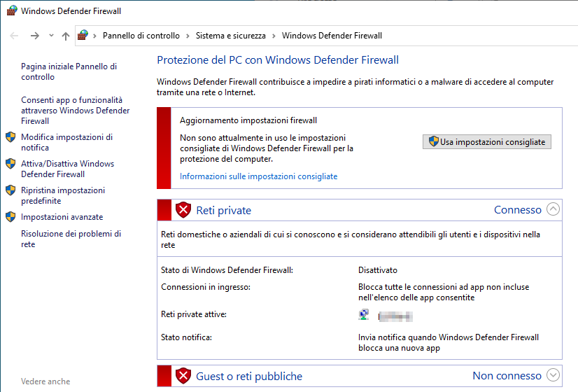Click the firewall icon in the address bar
This screenshot has height=392, width=578.
[x=83, y=36]
